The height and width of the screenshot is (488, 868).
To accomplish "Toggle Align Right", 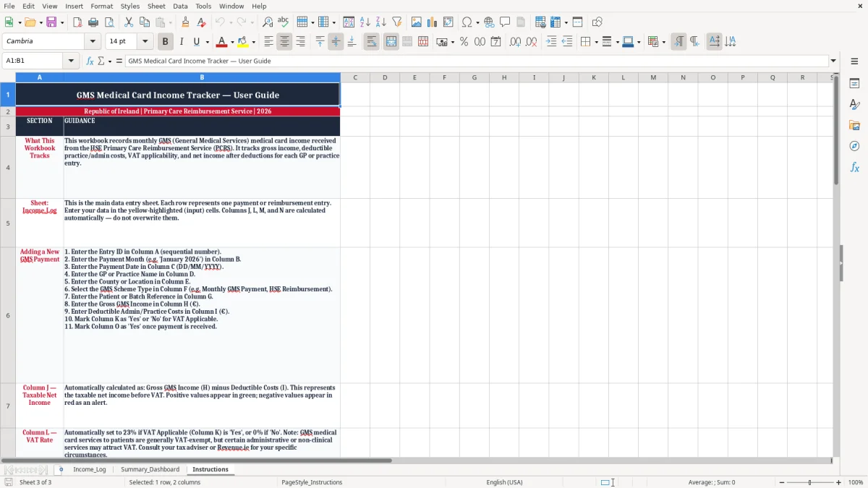I will click(x=301, y=42).
